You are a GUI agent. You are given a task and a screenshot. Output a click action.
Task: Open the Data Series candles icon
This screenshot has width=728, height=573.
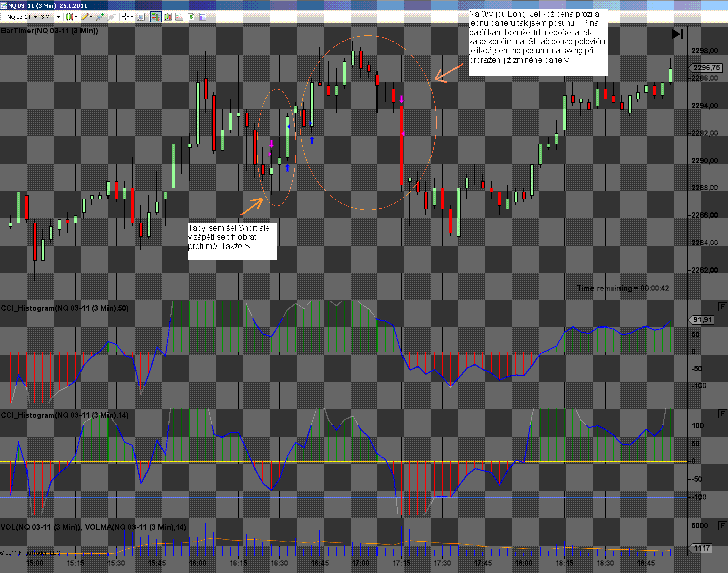[168, 17]
